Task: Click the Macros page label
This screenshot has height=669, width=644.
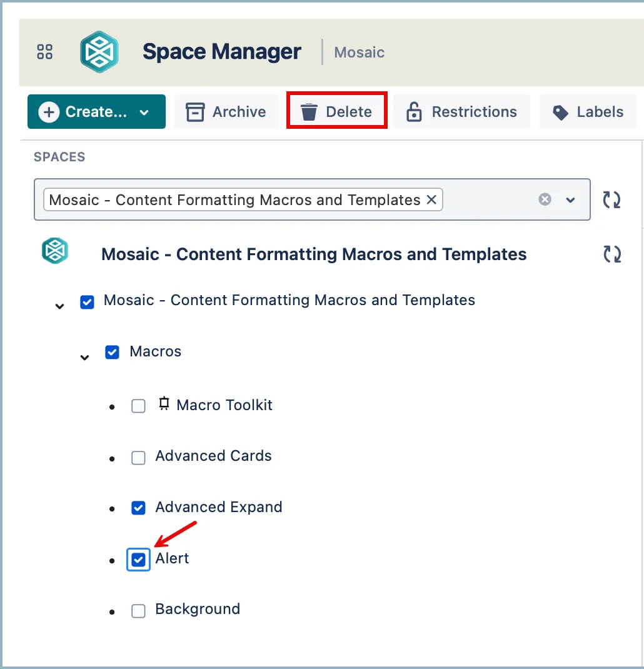Action: tap(155, 351)
